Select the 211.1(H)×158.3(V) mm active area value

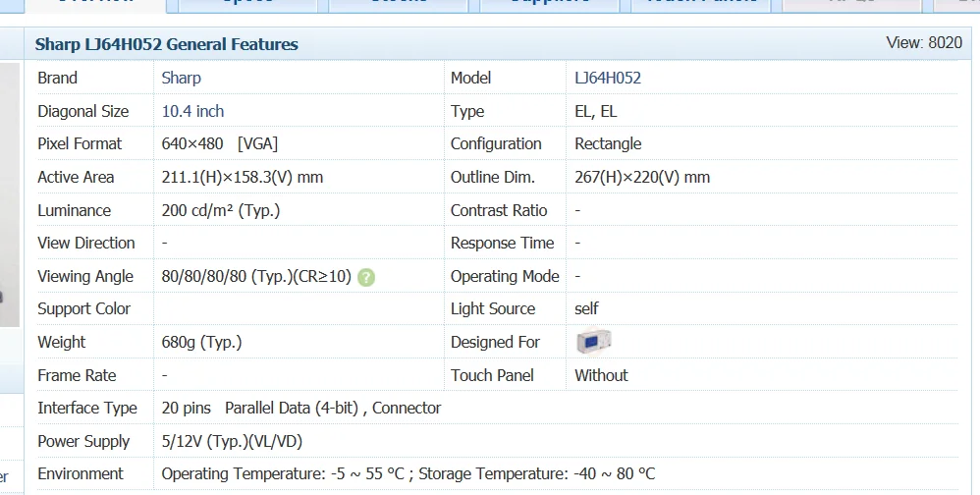pos(242,178)
